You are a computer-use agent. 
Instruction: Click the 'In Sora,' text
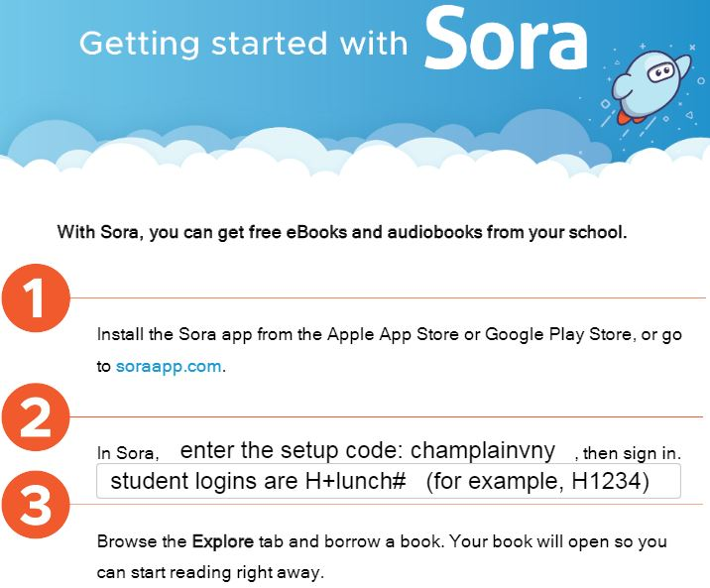tap(128, 453)
